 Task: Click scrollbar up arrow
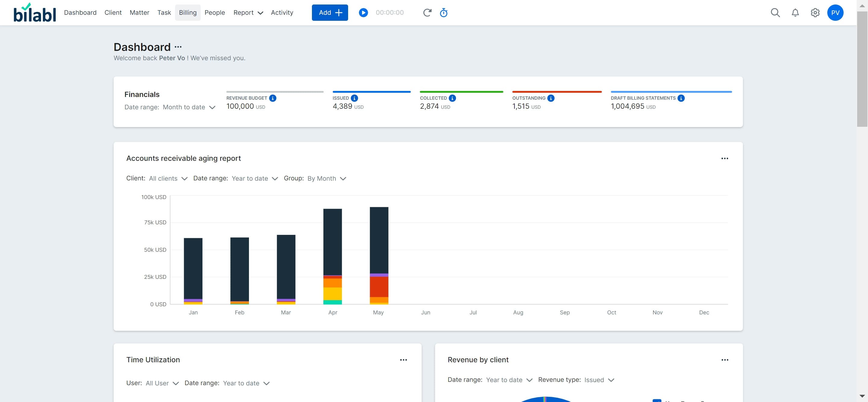click(x=862, y=6)
